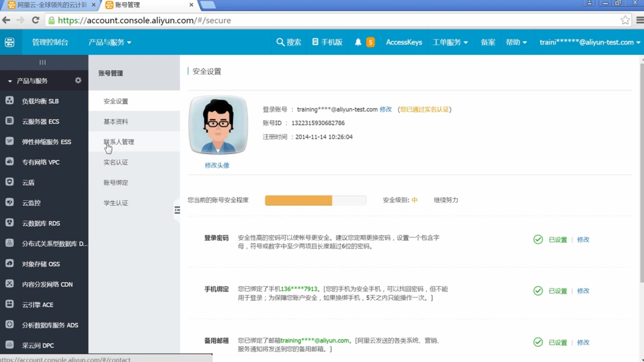Expand the 产品与服务 header dropdown
Image resolution: width=644 pixels, height=362 pixels.
[x=110, y=42]
